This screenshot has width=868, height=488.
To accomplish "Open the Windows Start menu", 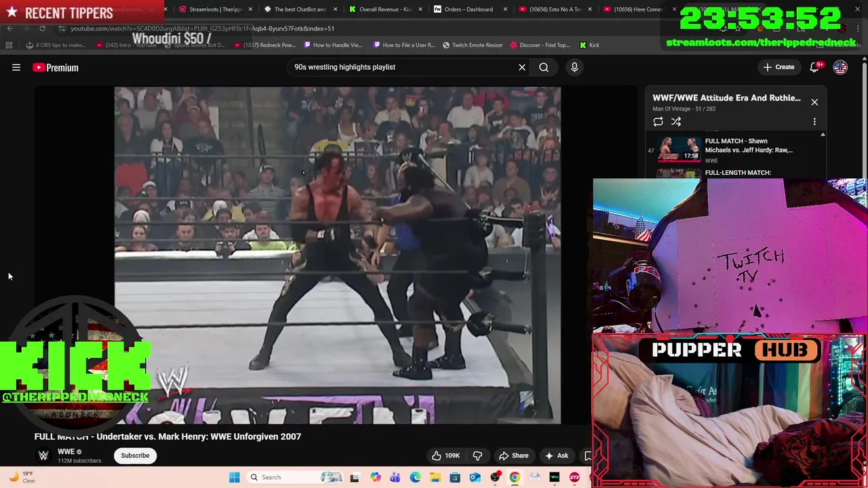I will coord(234,477).
